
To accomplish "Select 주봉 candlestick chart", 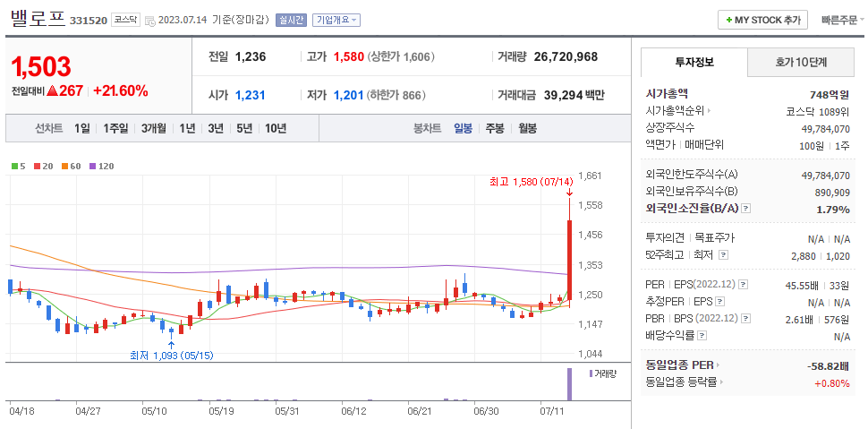I will pos(495,129).
